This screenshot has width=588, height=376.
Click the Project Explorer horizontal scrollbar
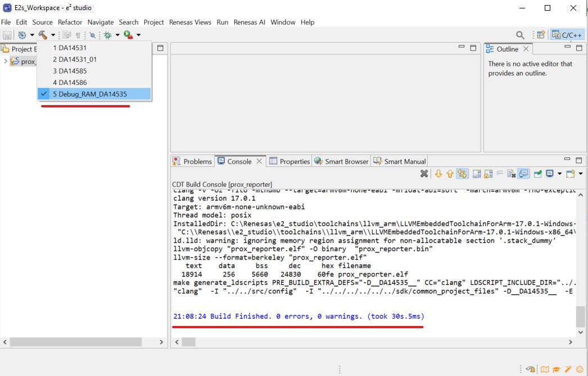(76, 342)
